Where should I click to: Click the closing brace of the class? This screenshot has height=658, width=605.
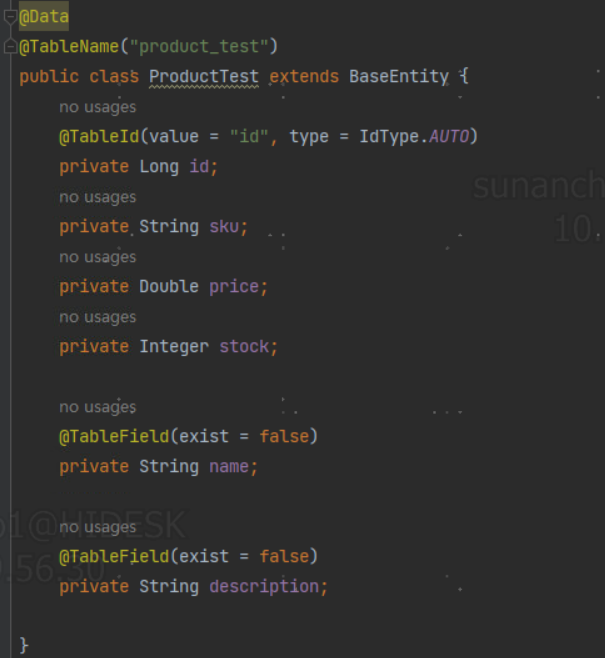point(24,645)
